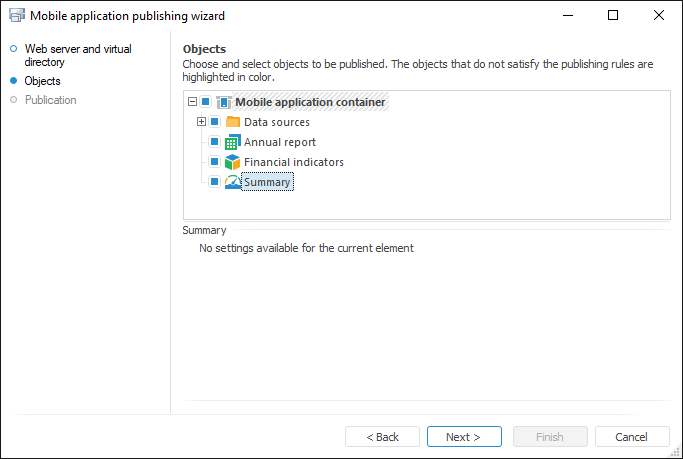This screenshot has height=459, width=683.
Task: Go Back to previous wizard page
Action: [382, 437]
